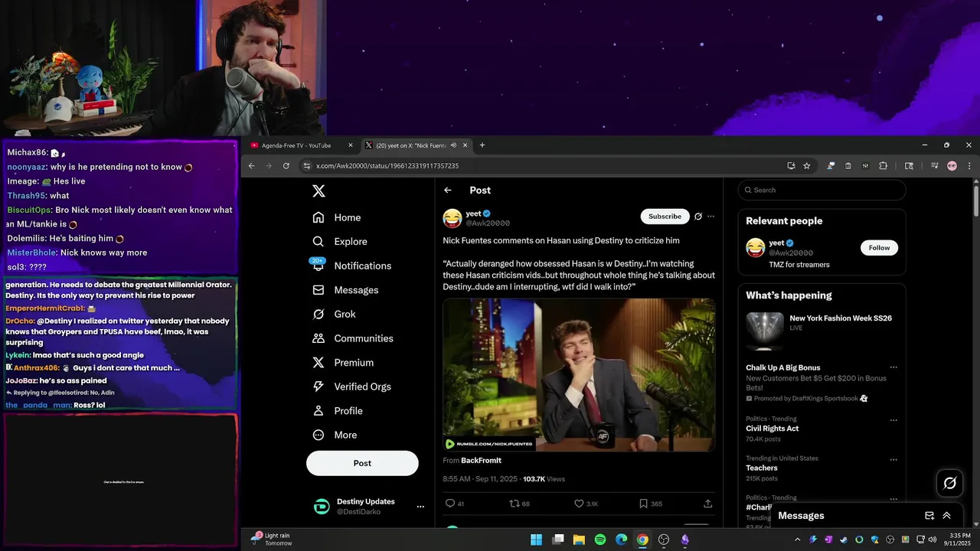Click the address bar URL

click(x=387, y=166)
